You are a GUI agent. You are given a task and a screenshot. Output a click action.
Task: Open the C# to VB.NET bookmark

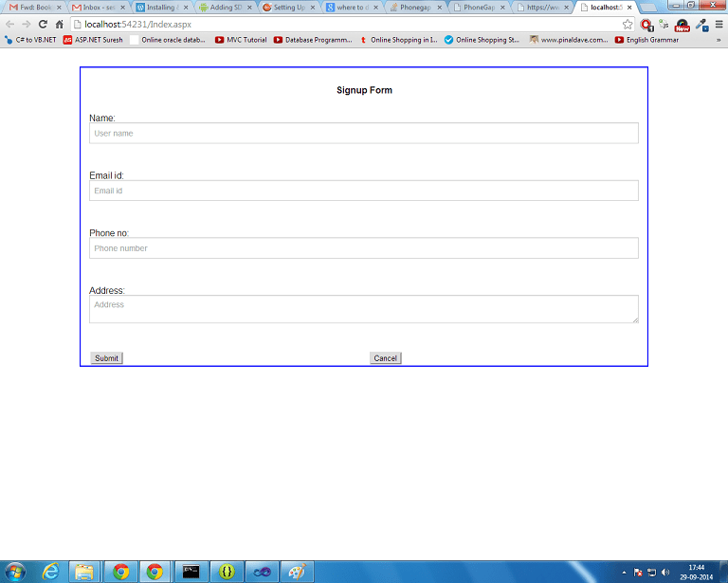pyautogui.click(x=30, y=40)
